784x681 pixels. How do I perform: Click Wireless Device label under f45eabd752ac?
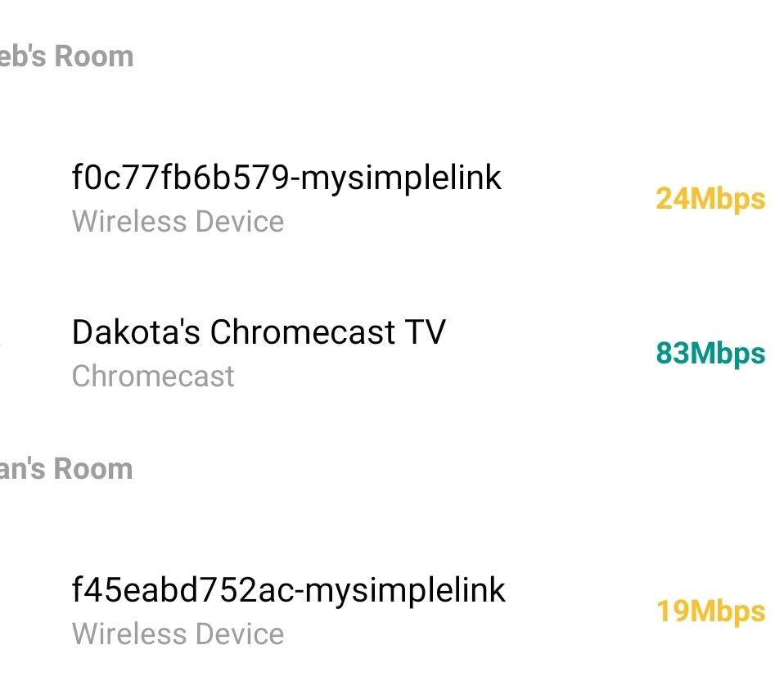click(178, 634)
